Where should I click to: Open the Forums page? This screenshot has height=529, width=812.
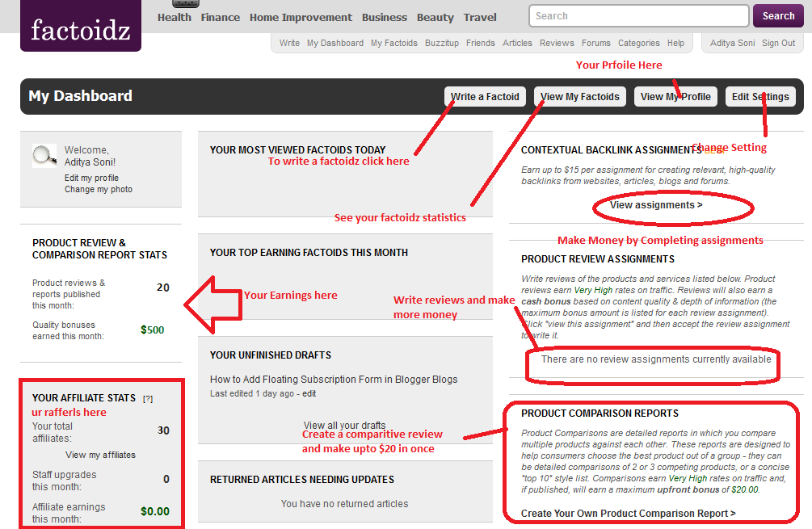[x=596, y=43]
